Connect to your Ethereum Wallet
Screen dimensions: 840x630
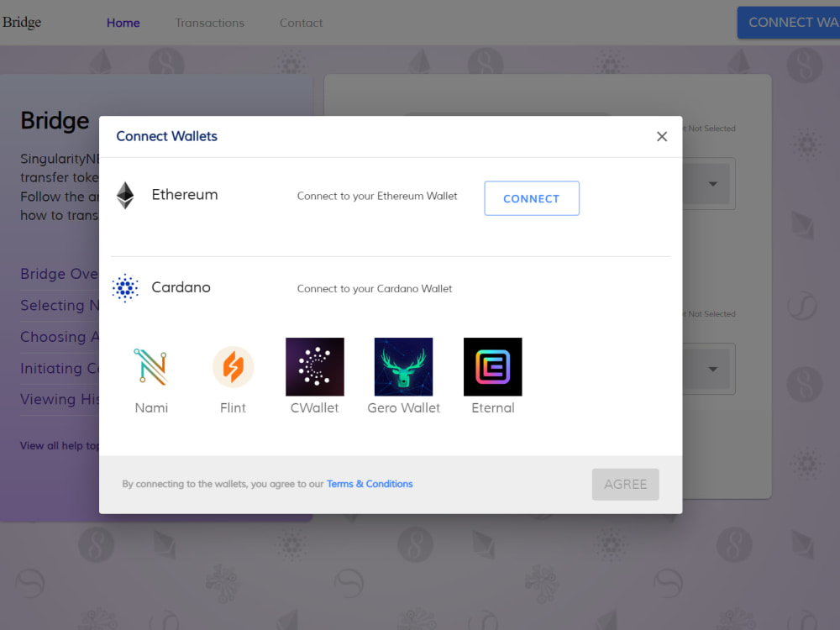(532, 198)
